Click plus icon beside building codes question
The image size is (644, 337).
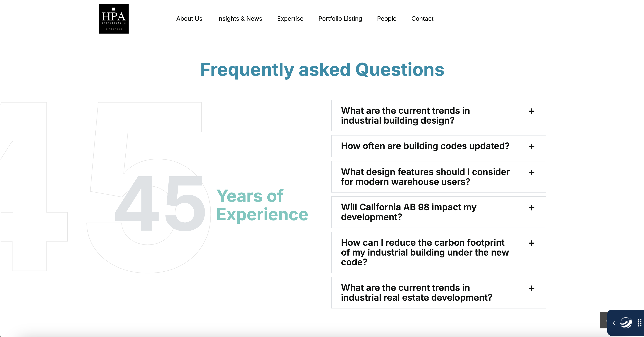(x=531, y=147)
